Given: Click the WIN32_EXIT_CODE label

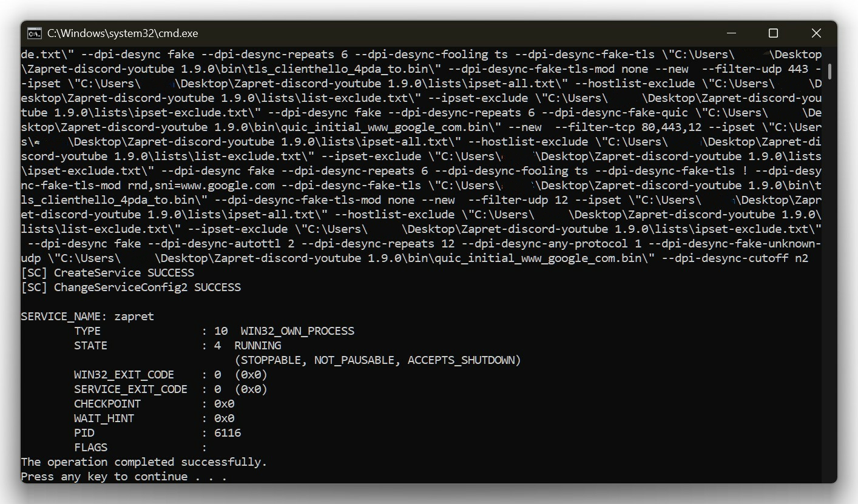Looking at the screenshot, I should click(x=124, y=375).
